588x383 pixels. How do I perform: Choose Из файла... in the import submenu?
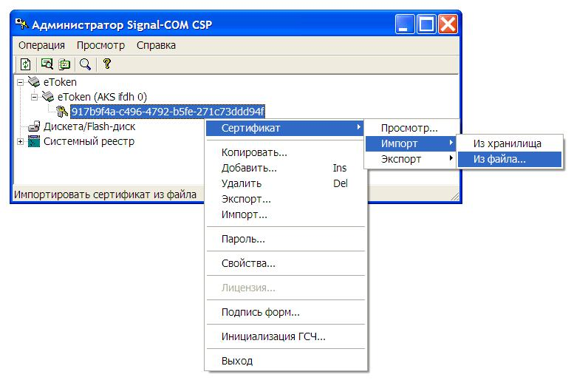pos(510,159)
